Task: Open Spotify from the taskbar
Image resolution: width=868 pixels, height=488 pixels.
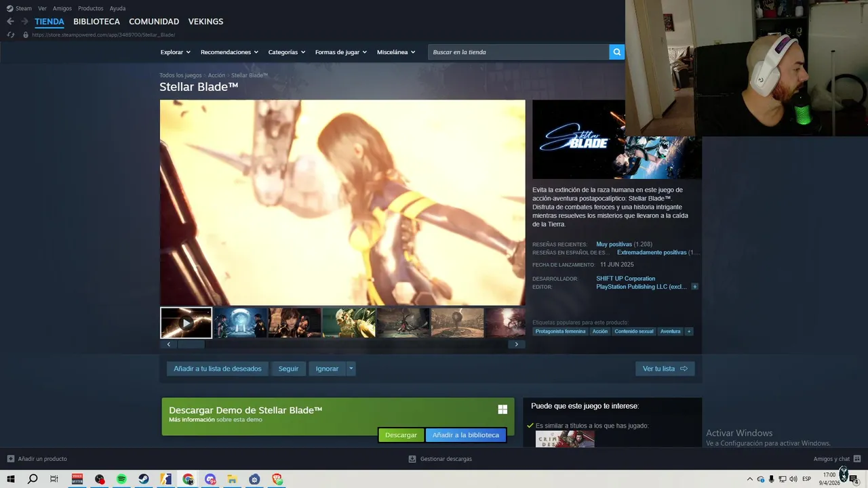Action: click(121, 479)
